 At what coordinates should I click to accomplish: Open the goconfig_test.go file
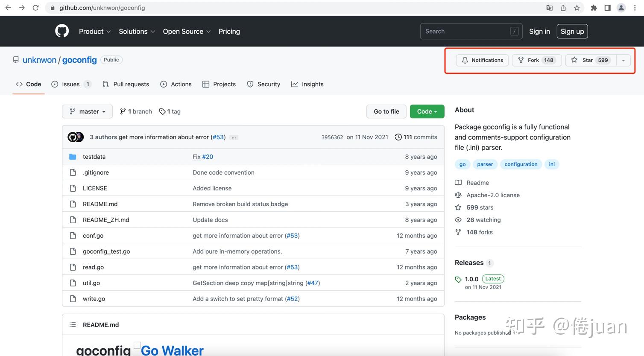coord(106,251)
